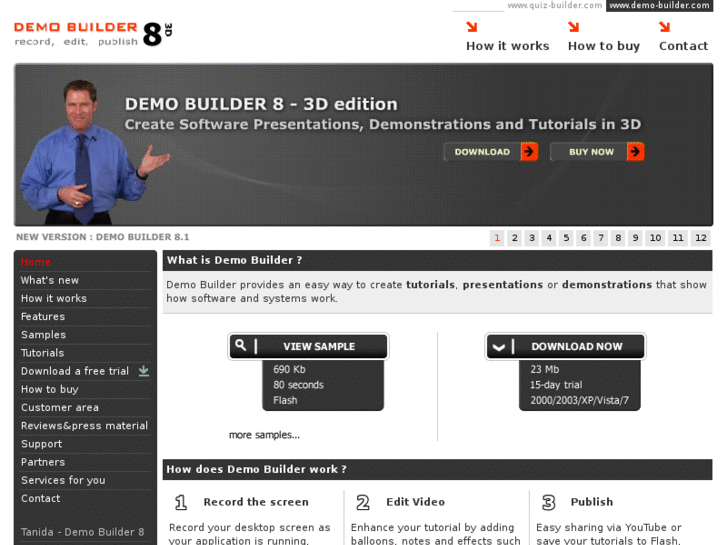Click DEMO BUILDER 8 - 3D edition heading

pos(261,104)
